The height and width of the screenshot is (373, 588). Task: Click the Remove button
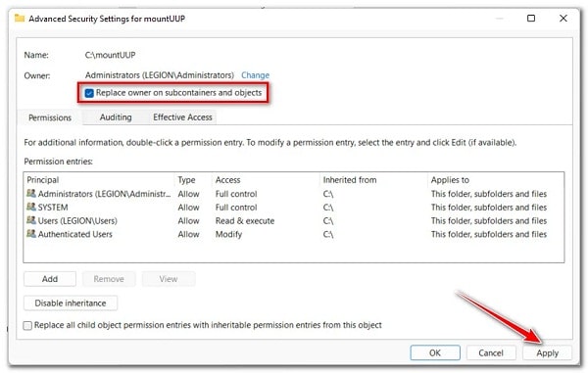point(109,279)
